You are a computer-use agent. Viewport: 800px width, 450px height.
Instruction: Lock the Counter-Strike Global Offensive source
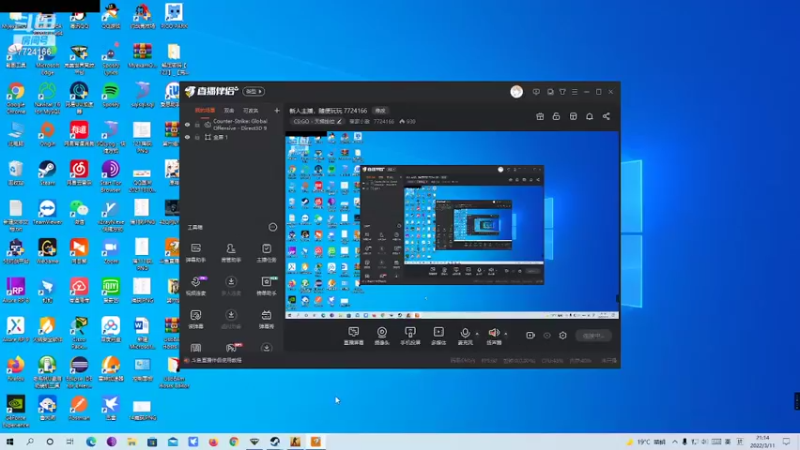click(x=197, y=124)
